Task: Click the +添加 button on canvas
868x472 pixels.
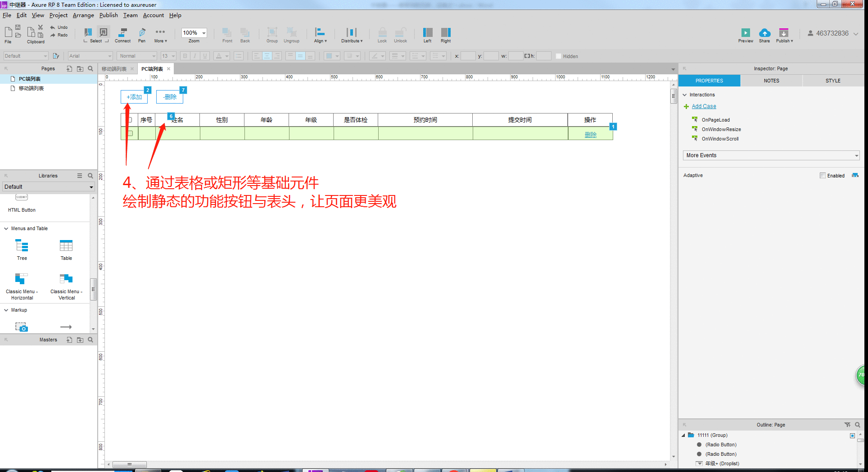Action: click(134, 97)
